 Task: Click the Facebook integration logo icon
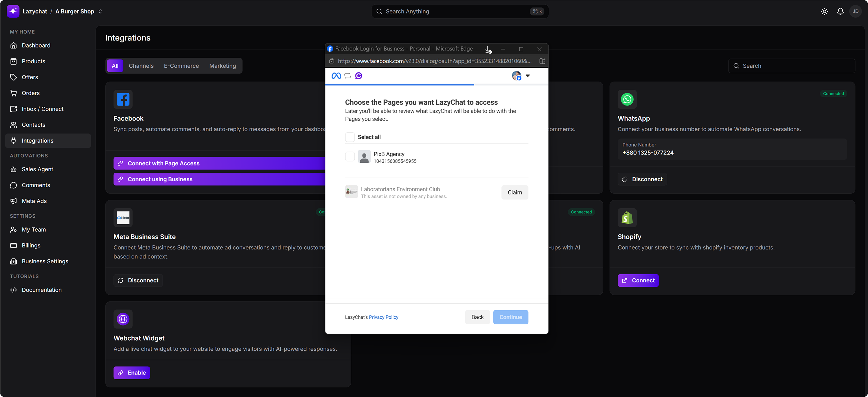click(x=123, y=100)
